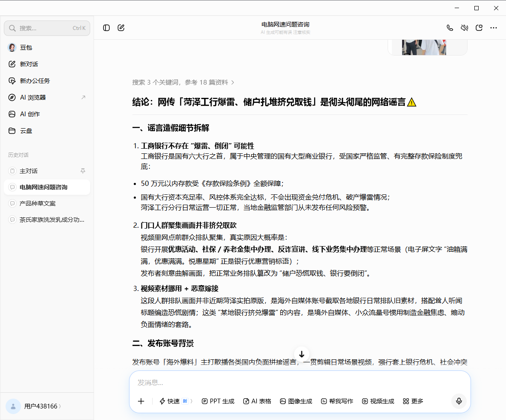
Task: Expand the 用户438166 account menu
Action: [x=43, y=406]
